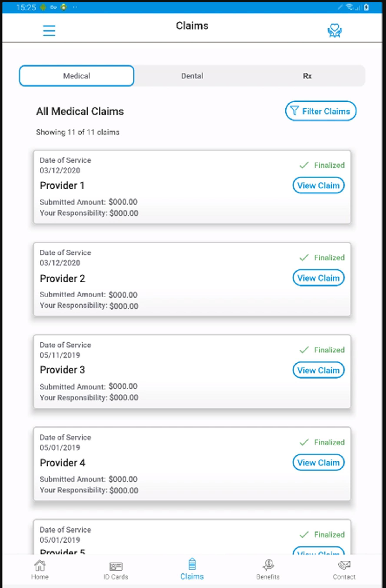Switch to the Rx tab
Image resolution: width=386 pixels, height=588 pixels.
point(307,76)
